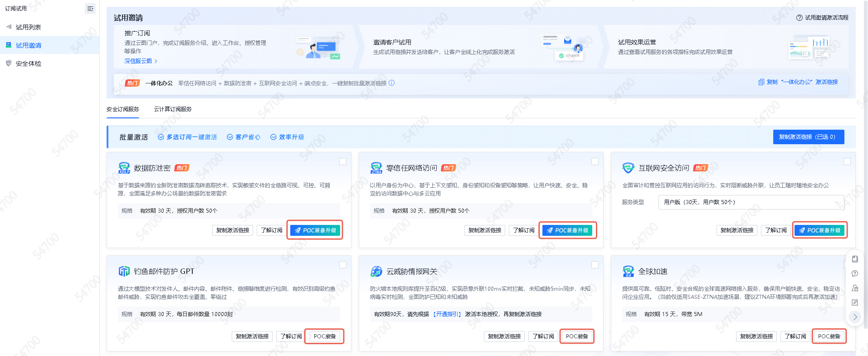Image resolution: width=868 pixels, height=356 pixels.
Task: Click 复制激活链接 (已选 0) blue button
Action: point(808,137)
